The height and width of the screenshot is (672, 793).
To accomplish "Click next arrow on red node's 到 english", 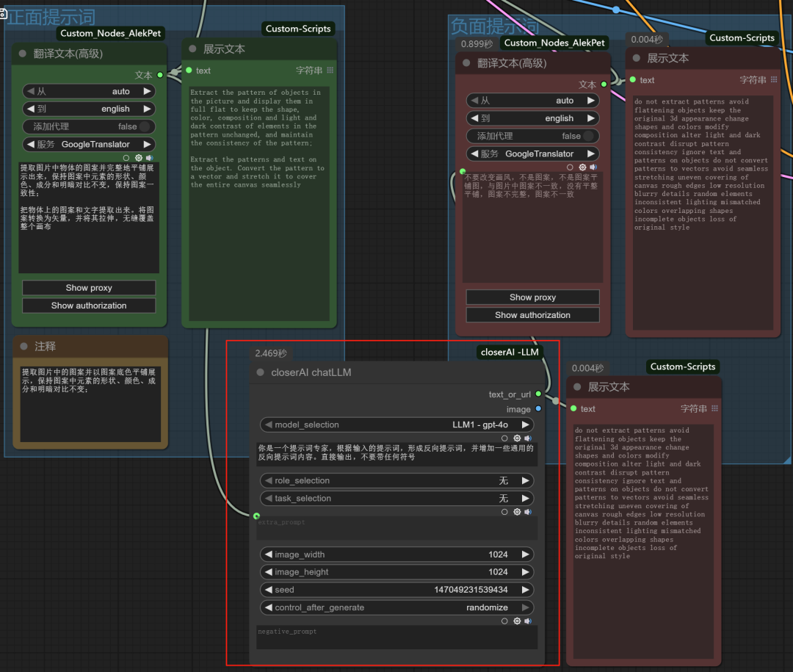I will point(590,118).
